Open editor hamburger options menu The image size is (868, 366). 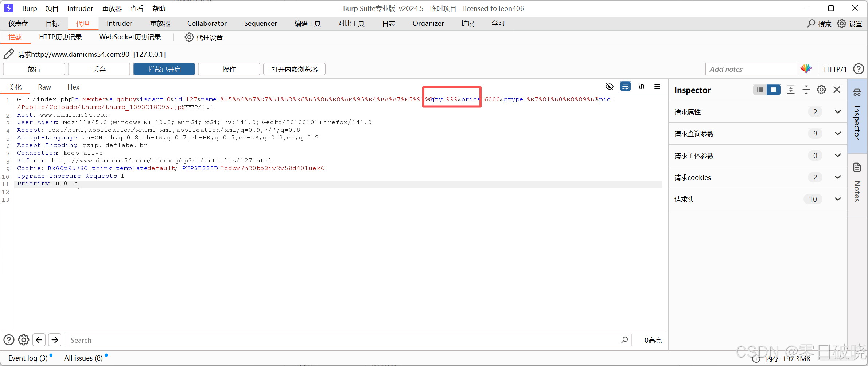pyautogui.click(x=657, y=87)
